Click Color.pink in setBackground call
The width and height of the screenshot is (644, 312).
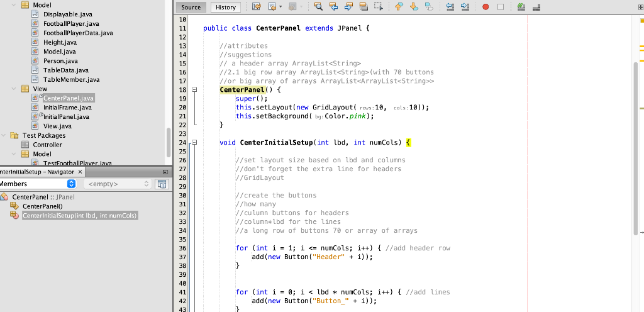tap(345, 116)
